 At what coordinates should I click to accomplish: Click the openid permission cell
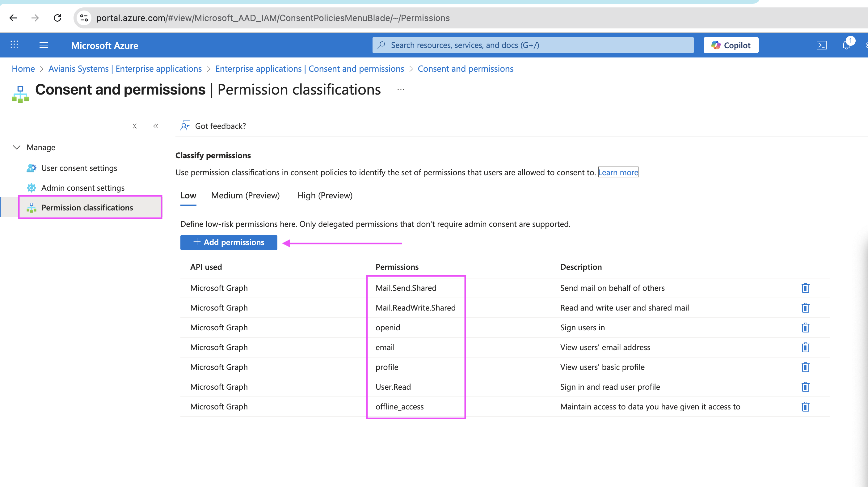point(388,328)
